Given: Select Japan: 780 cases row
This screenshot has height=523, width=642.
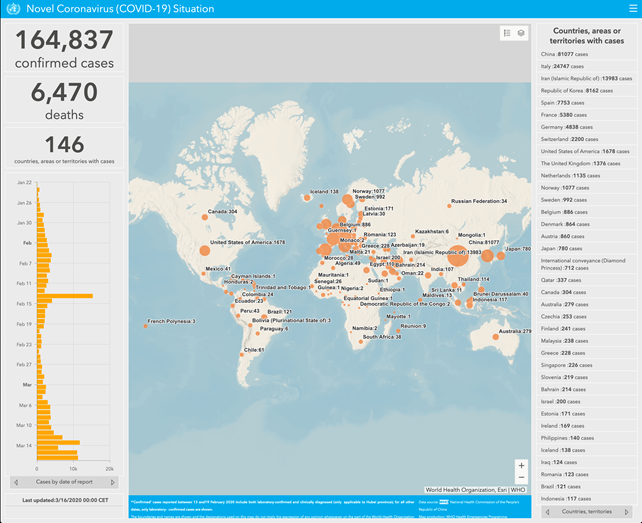Looking at the screenshot, I should [x=587, y=248].
